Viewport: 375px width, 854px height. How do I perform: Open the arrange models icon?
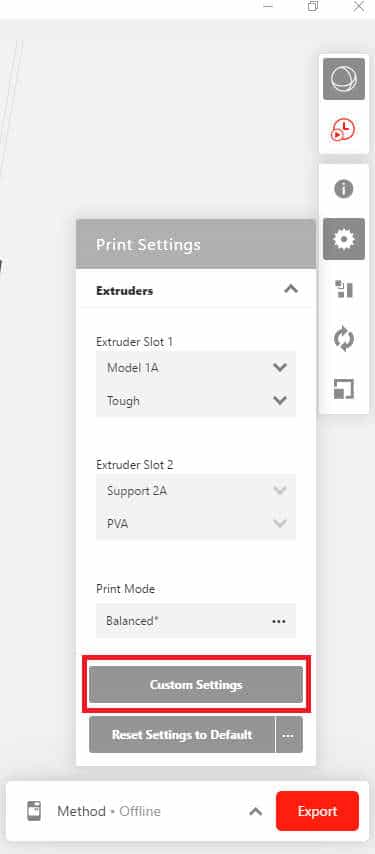(x=343, y=289)
